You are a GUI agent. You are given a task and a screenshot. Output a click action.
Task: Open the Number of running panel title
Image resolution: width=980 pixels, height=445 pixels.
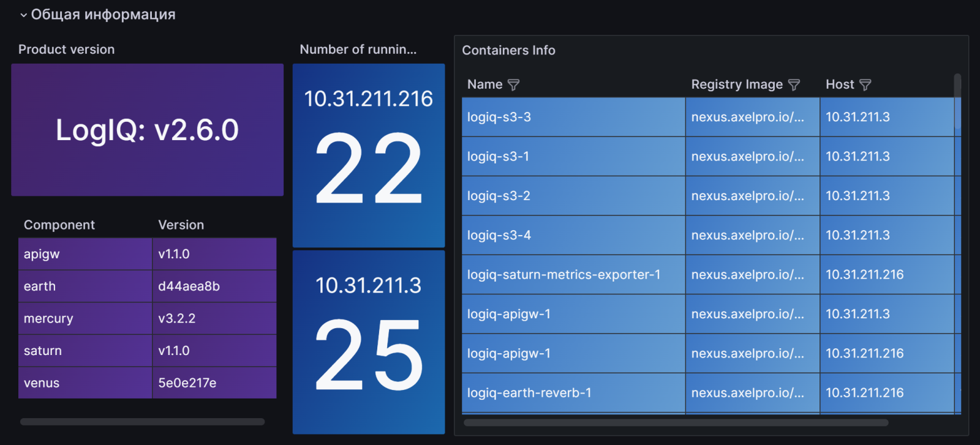358,50
